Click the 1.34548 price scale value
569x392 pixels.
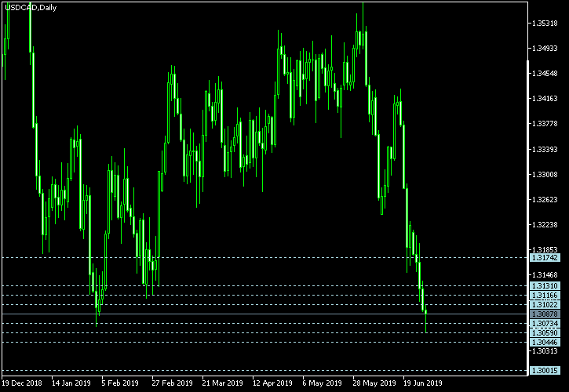pyautogui.click(x=545, y=74)
